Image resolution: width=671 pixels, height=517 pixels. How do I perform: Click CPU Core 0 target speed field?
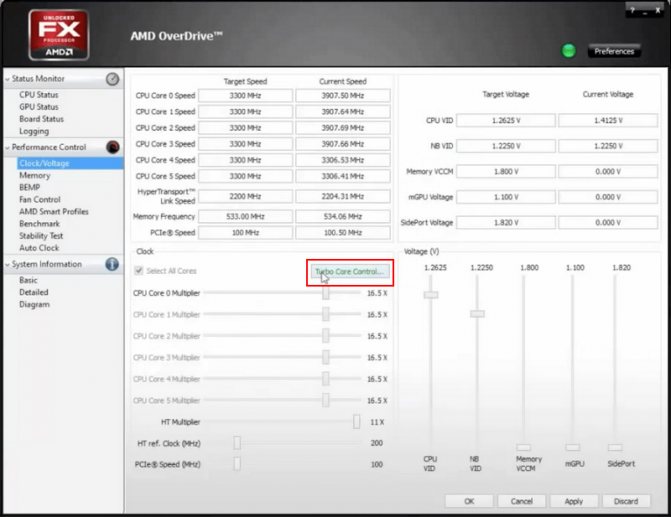tap(245, 95)
